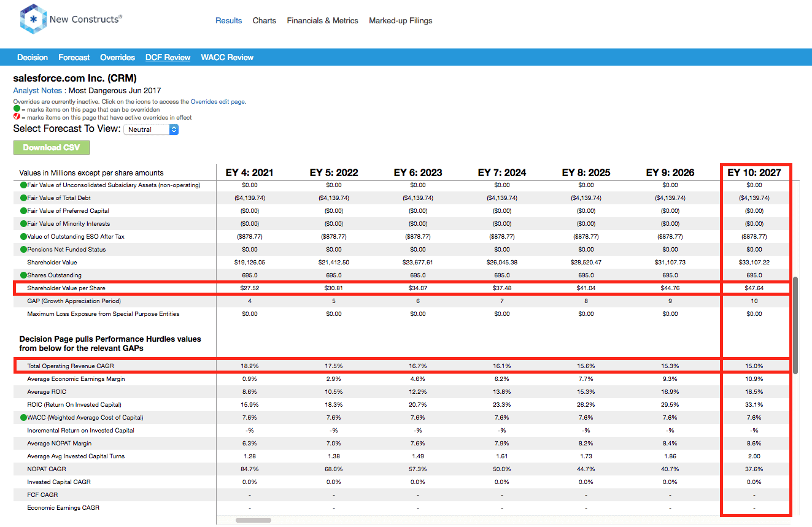The width and height of the screenshot is (812, 527).
Task: Click the $19,126.05 shareholder value cell
Action: (x=250, y=263)
